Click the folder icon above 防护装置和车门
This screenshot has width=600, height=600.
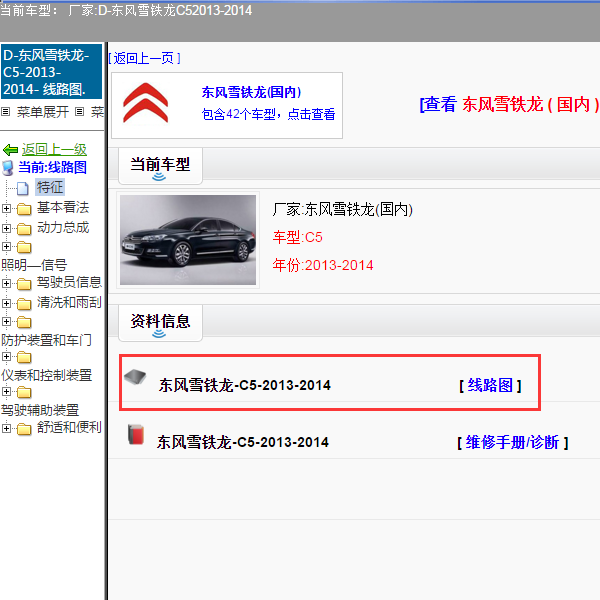click(24, 322)
